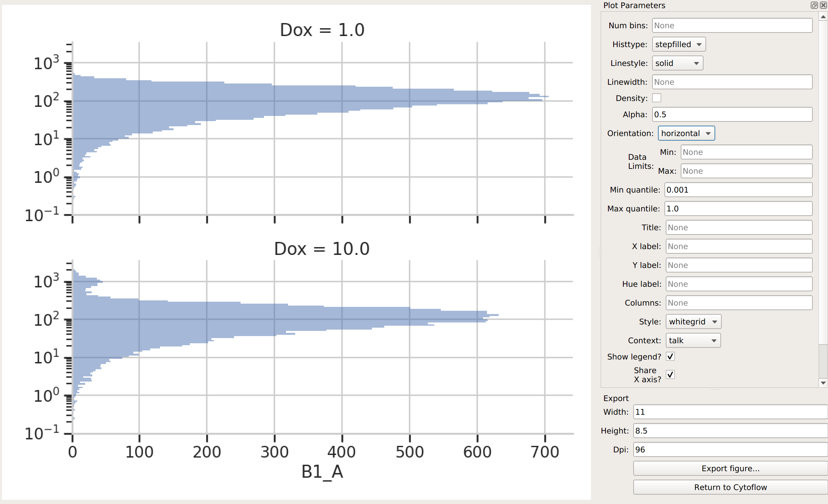Focus the Alpha value field
828x504 pixels.
coord(732,115)
